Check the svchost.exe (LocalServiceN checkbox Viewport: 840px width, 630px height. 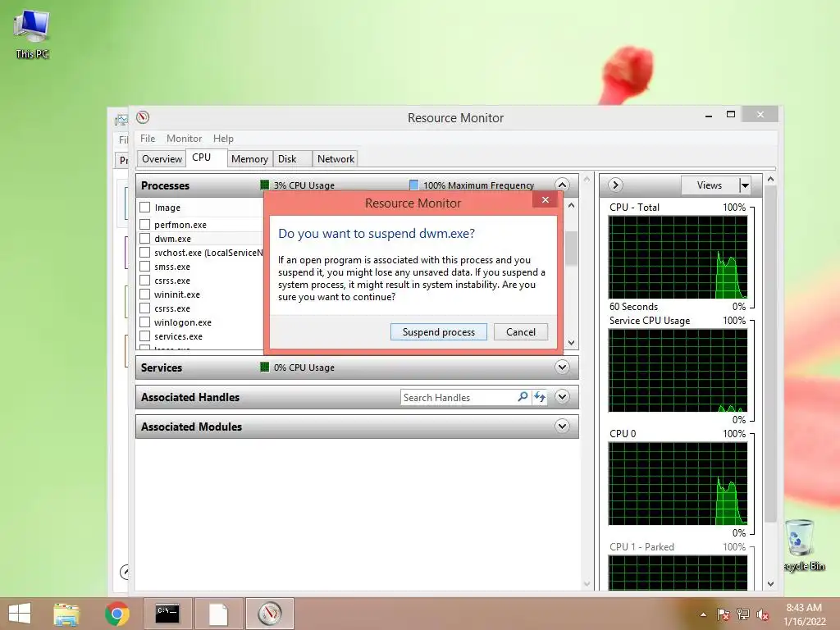click(x=144, y=253)
